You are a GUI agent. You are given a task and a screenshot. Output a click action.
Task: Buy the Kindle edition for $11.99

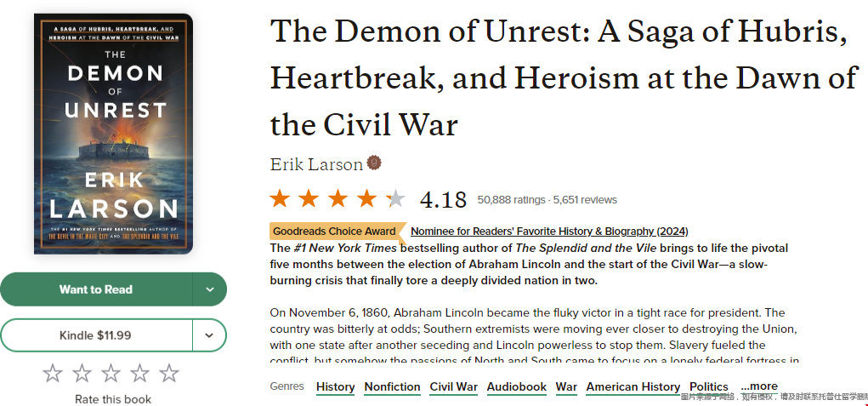pyautogui.click(x=96, y=335)
